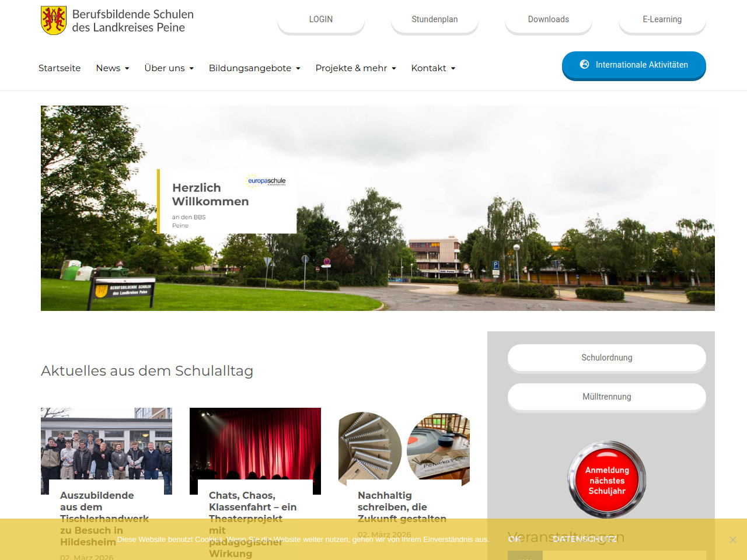This screenshot has width=747, height=560.
Task: Accept cookies with OK
Action: 514,539
